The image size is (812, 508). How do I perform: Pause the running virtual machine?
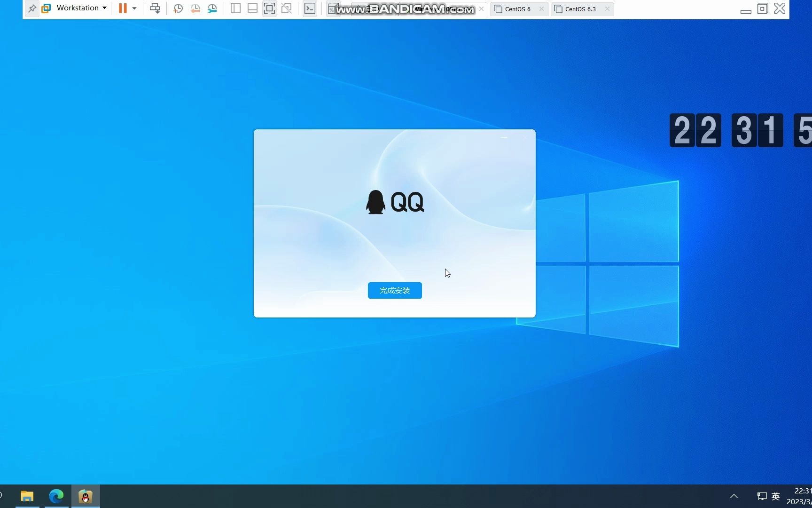point(122,8)
